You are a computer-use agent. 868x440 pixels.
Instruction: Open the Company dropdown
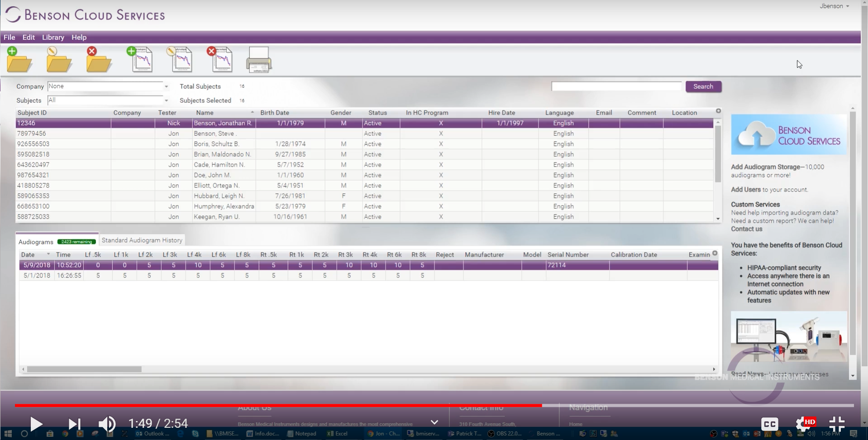[x=166, y=86]
